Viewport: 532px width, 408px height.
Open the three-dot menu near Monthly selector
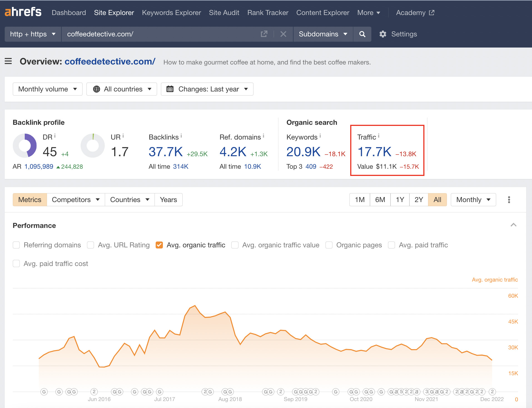point(509,200)
